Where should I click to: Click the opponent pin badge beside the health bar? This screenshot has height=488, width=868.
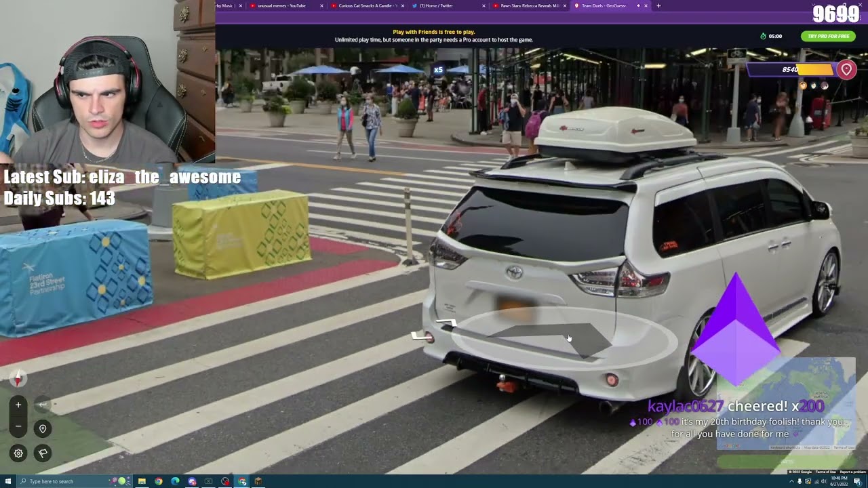(x=846, y=69)
